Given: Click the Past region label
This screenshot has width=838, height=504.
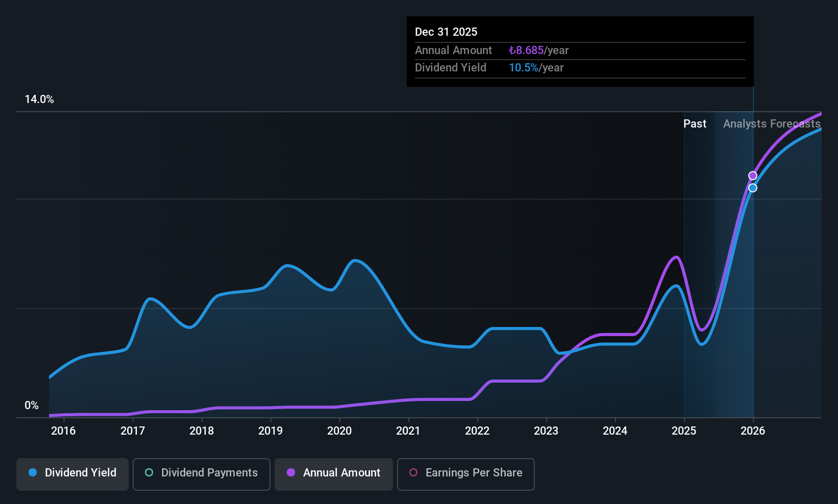Looking at the screenshot, I should (695, 123).
